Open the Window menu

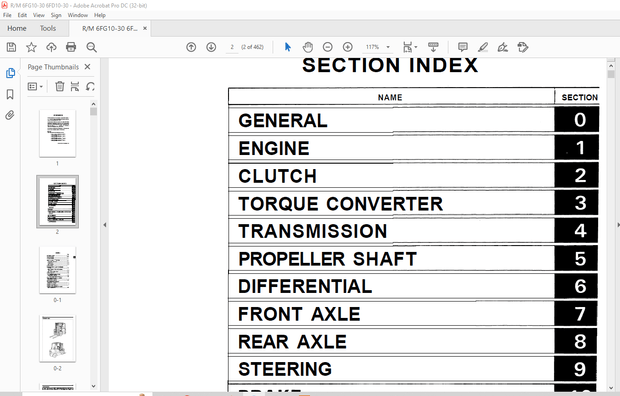click(x=78, y=15)
